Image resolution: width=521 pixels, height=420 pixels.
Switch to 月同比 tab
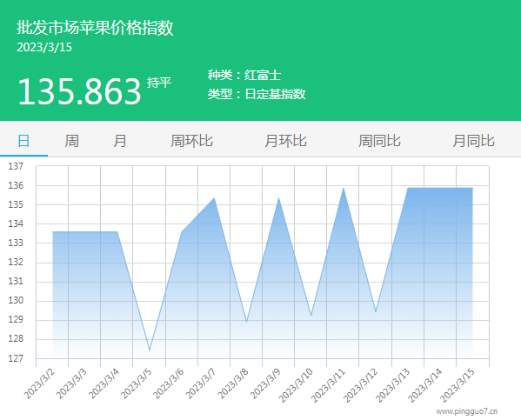pos(473,141)
